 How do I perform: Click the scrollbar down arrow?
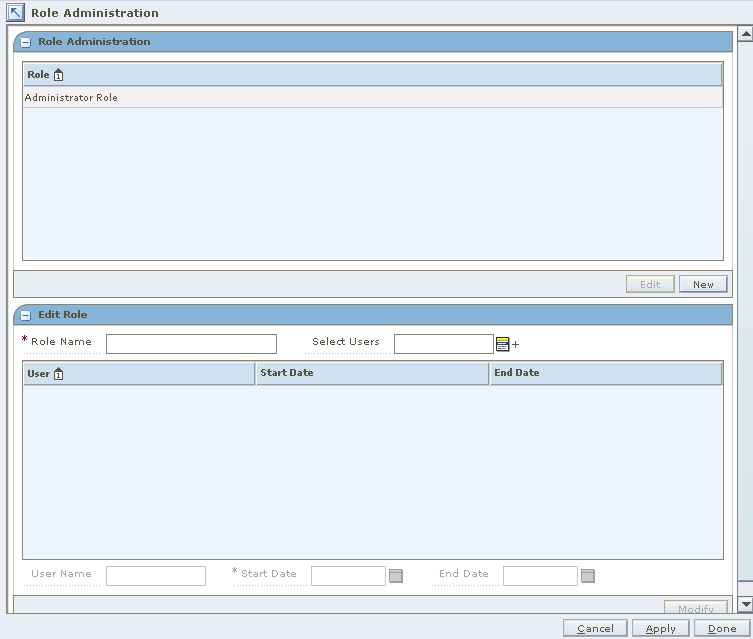(745, 604)
